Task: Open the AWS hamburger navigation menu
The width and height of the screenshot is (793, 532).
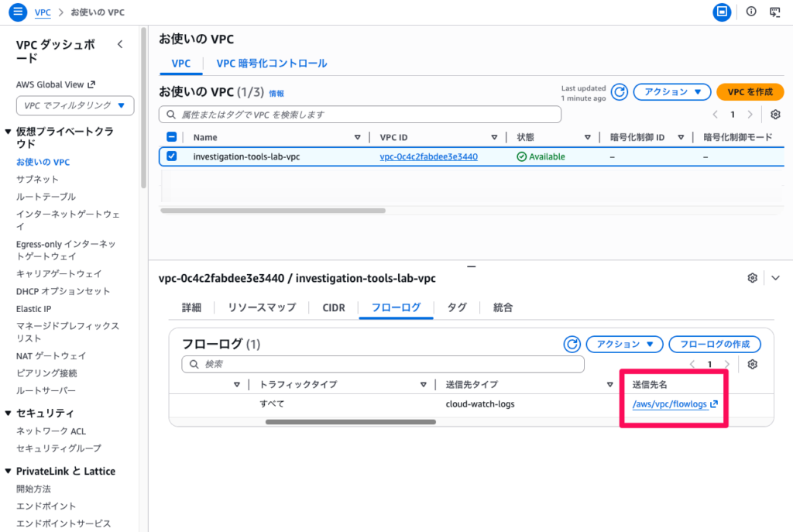Action: point(17,12)
